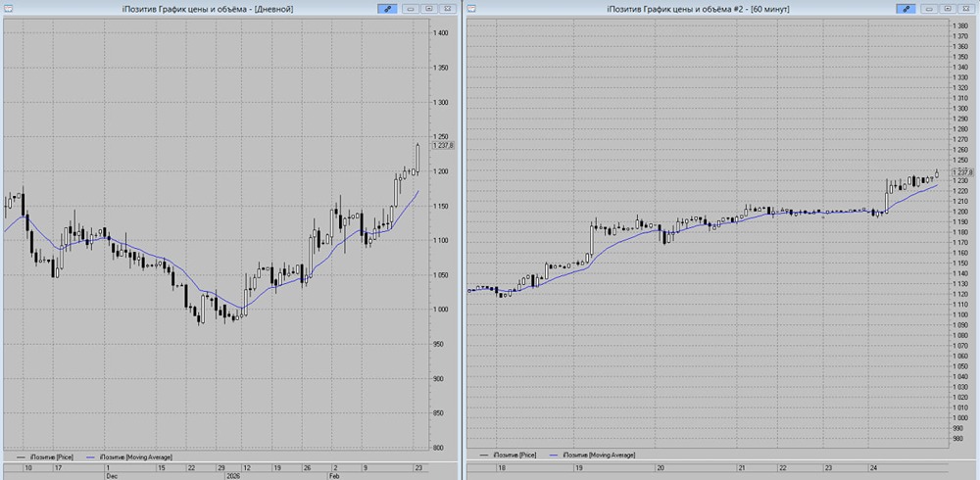Open the system menu icon of the Дневной chart window

tap(8, 9)
